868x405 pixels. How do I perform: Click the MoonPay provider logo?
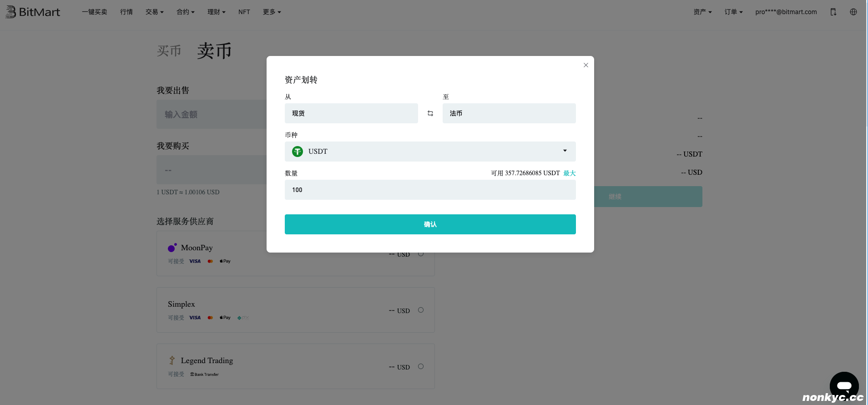172,248
